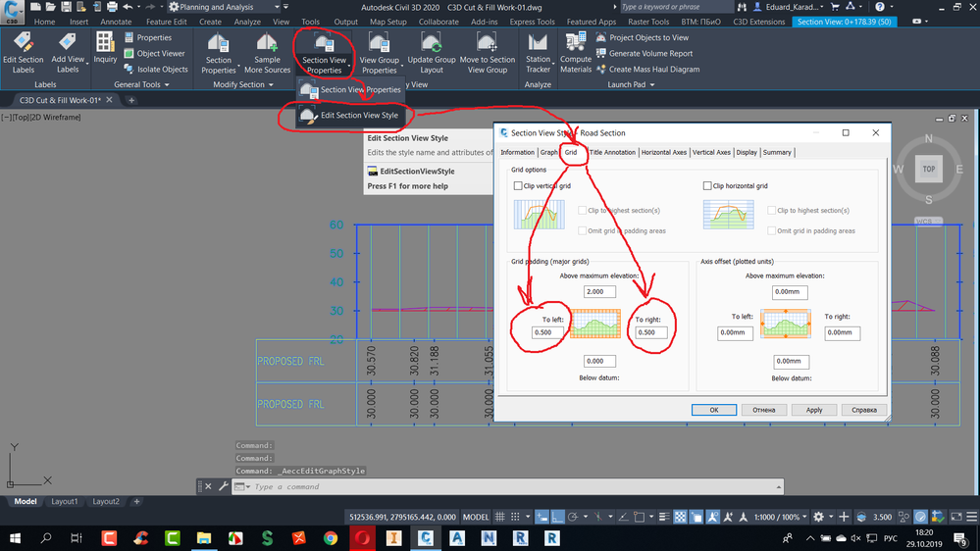Viewport: 980px width, 551px height.
Task: Select Move to Section View Group
Action: point(487,54)
